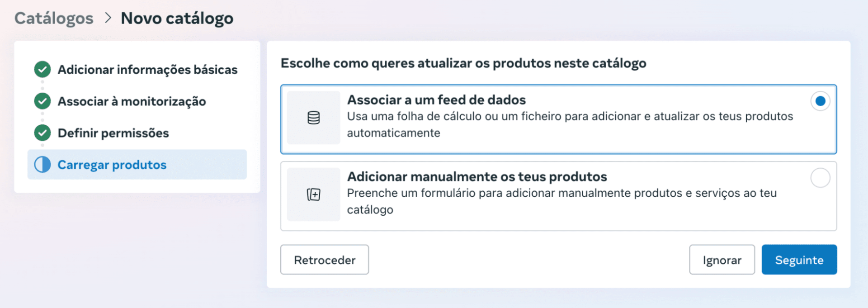Click the 'Associar a um feed de dados' title
The width and height of the screenshot is (868, 308).
pyautogui.click(x=436, y=100)
